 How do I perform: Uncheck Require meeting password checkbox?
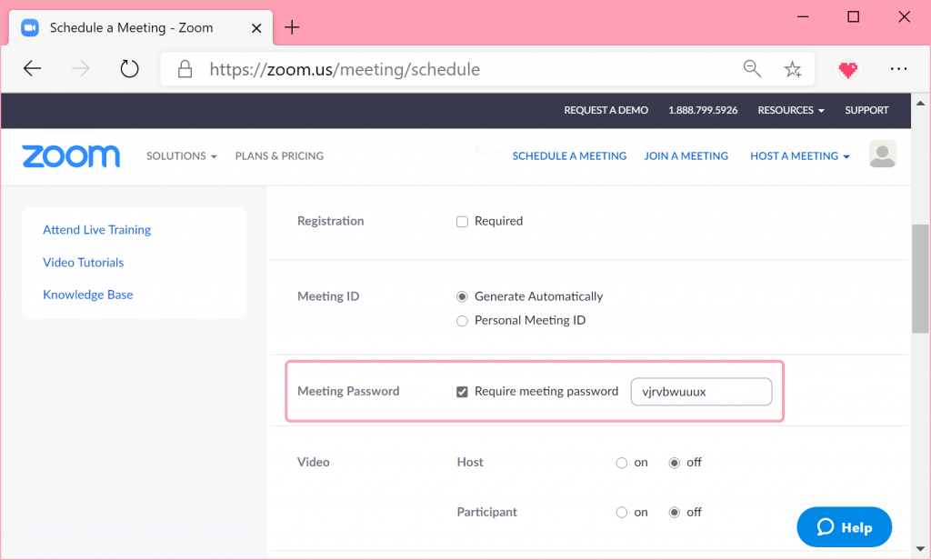(x=462, y=392)
